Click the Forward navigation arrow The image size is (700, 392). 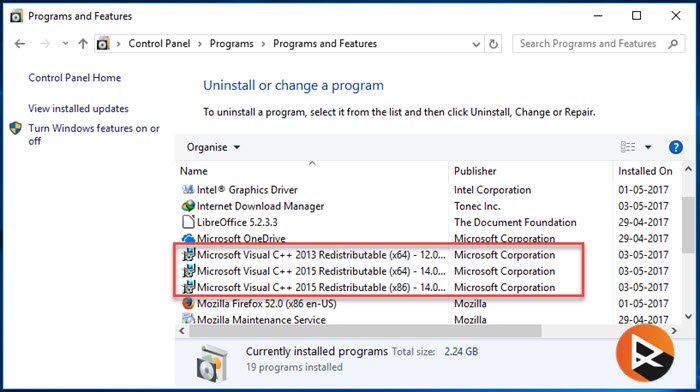tap(45, 44)
